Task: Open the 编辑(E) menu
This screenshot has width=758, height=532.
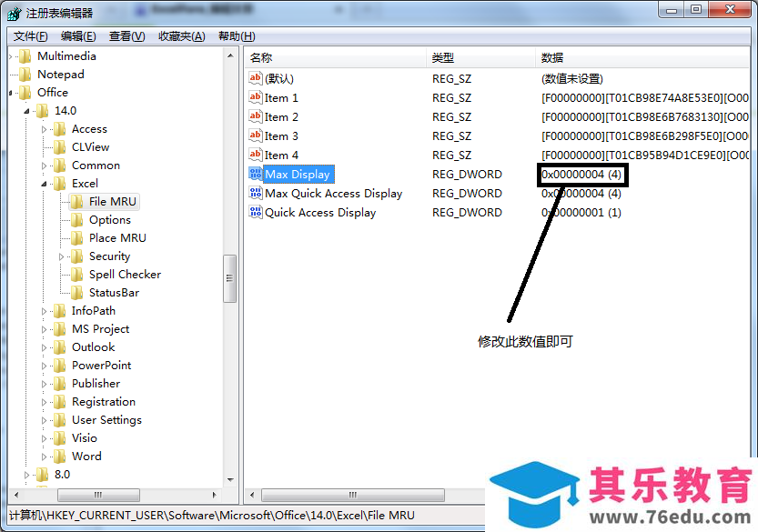Action: click(78, 36)
